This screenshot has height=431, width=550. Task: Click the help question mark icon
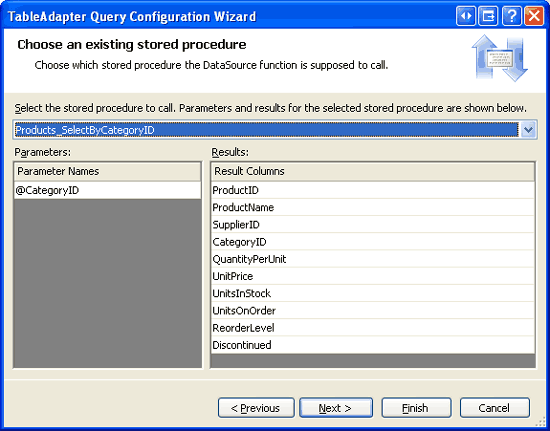tap(511, 16)
